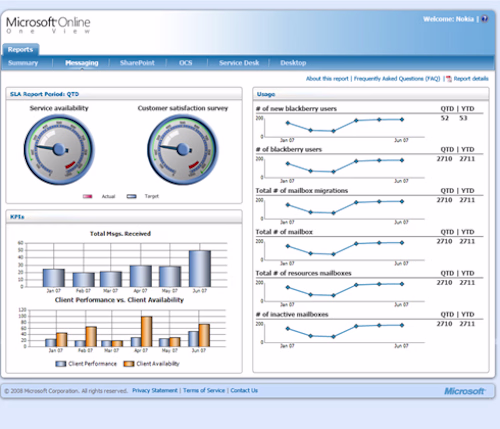This screenshot has width=500, height=429.
Task: Click the Actual legend marker under the gauges
Action: pos(87,196)
